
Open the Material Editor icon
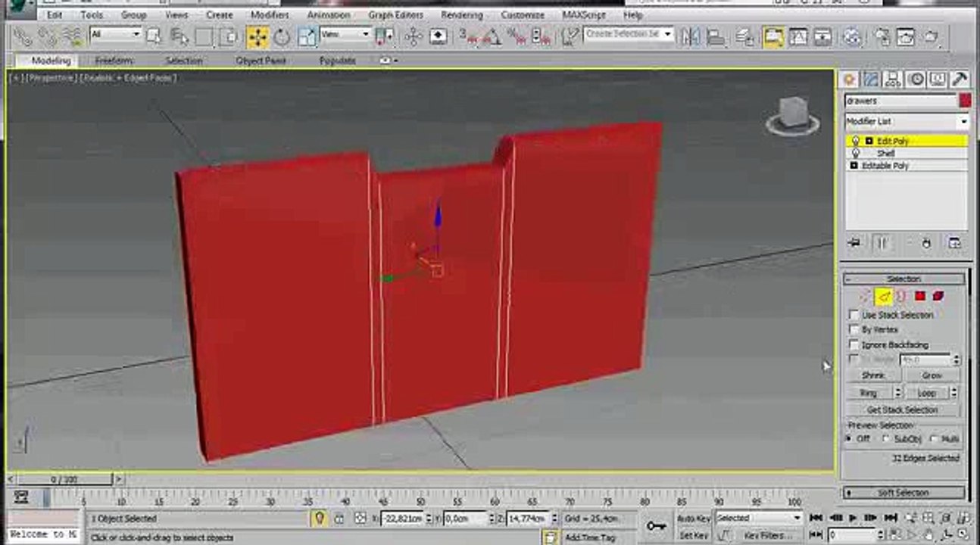(x=853, y=36)
